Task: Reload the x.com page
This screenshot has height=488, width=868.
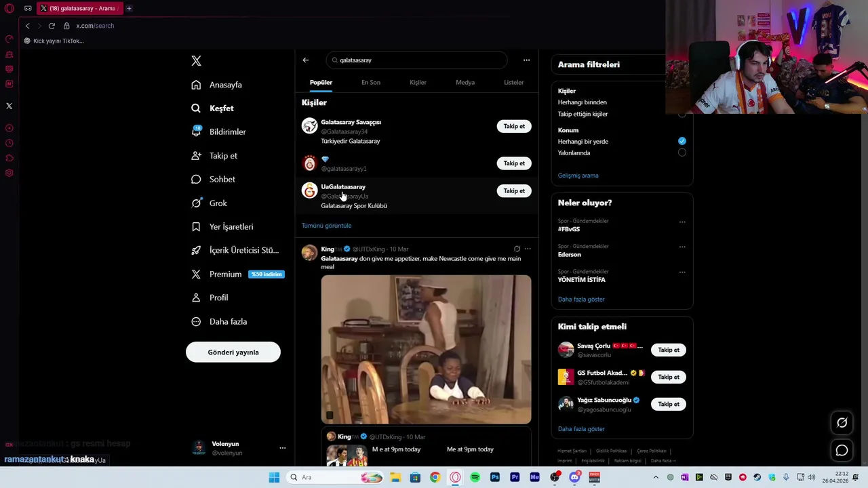Action: tap(52, 26)
